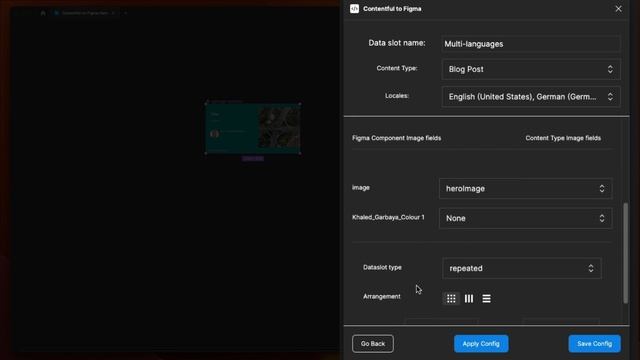
Task: Edit the Data slot name field
Action: point(531,44)
